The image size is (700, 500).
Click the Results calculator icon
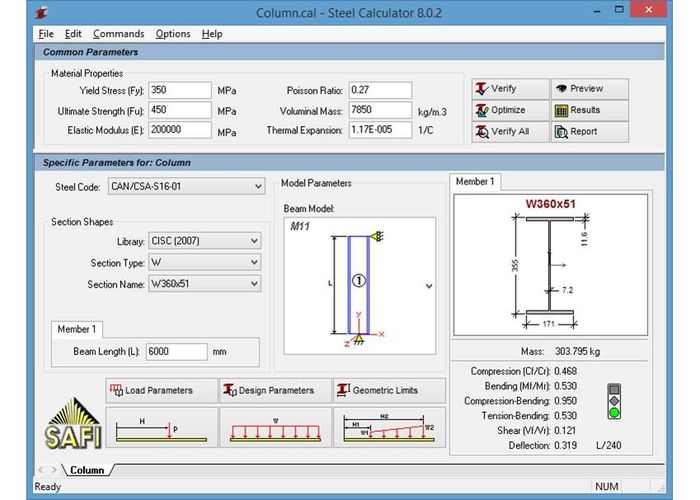(561, 110)
